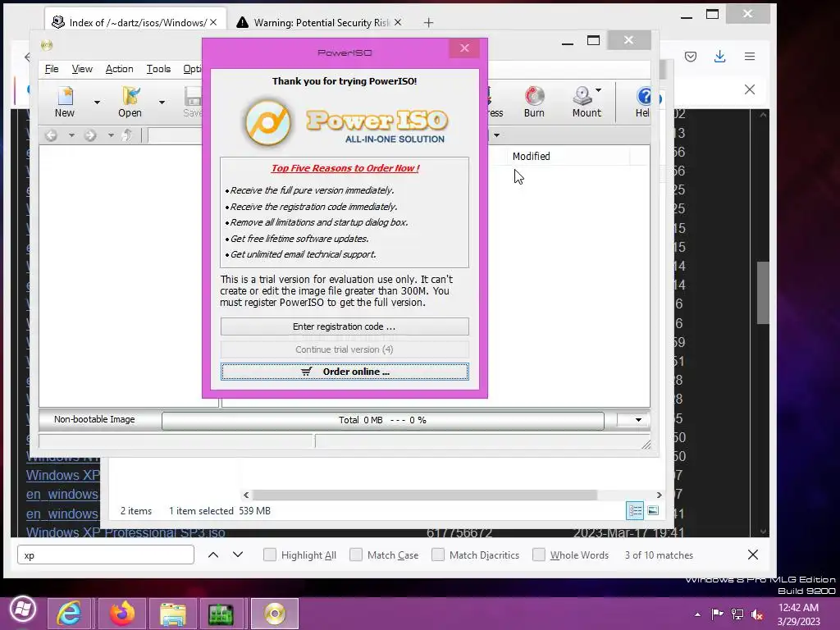
Task: Click Top Five Reasons to Order Now link
Action: pos(345,168)
